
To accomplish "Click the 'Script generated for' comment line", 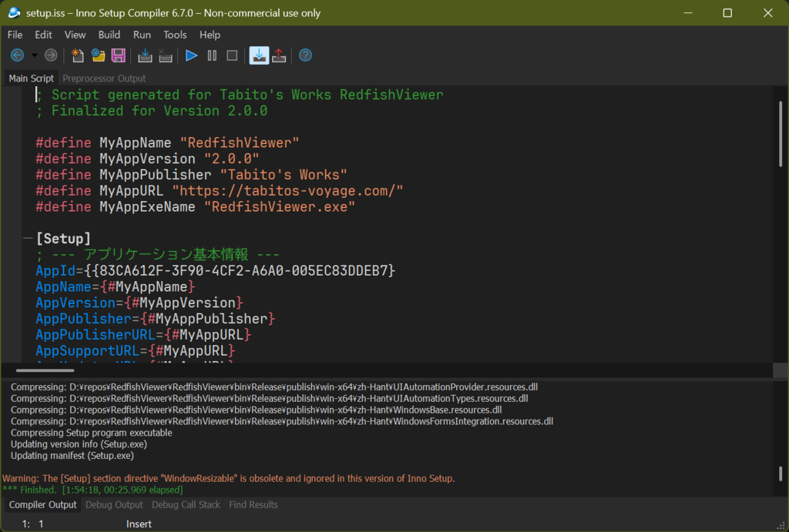I will pyautogui.click(x=240, y=95).
